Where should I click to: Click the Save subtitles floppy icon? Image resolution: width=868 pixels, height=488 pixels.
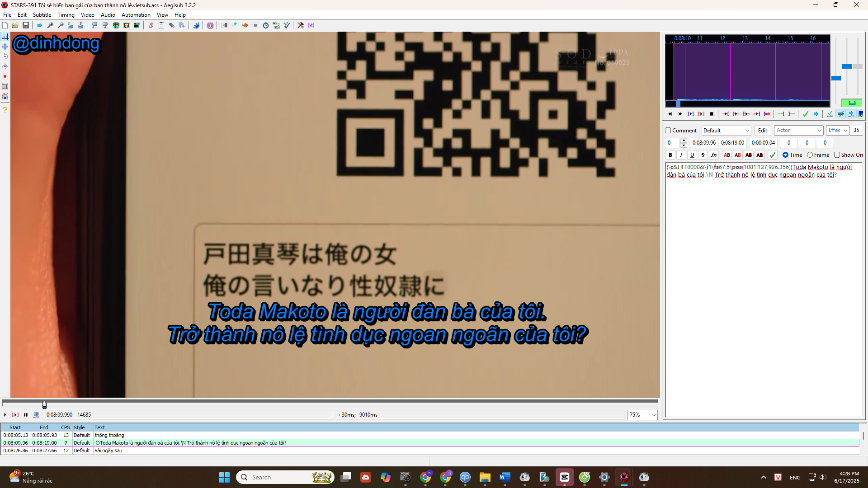click(26, 25)
